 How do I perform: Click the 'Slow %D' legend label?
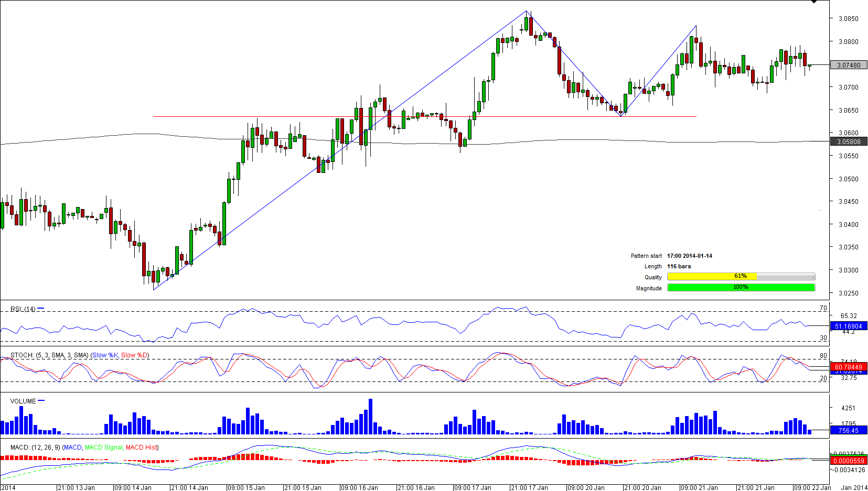pos(134,355)
